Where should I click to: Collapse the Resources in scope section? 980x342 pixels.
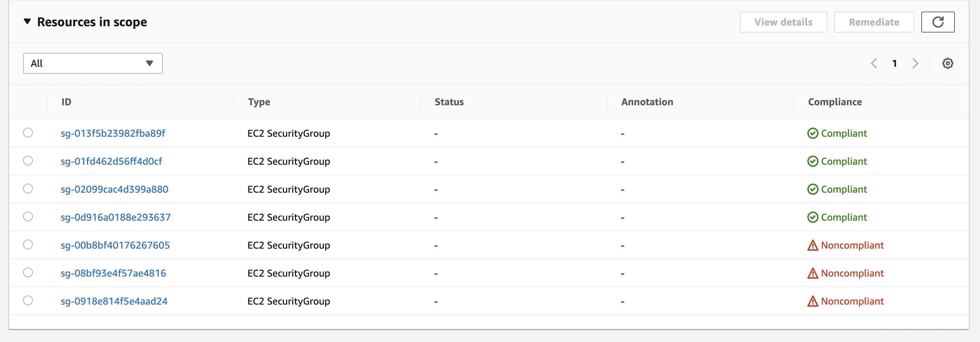(x=27, y=21)
